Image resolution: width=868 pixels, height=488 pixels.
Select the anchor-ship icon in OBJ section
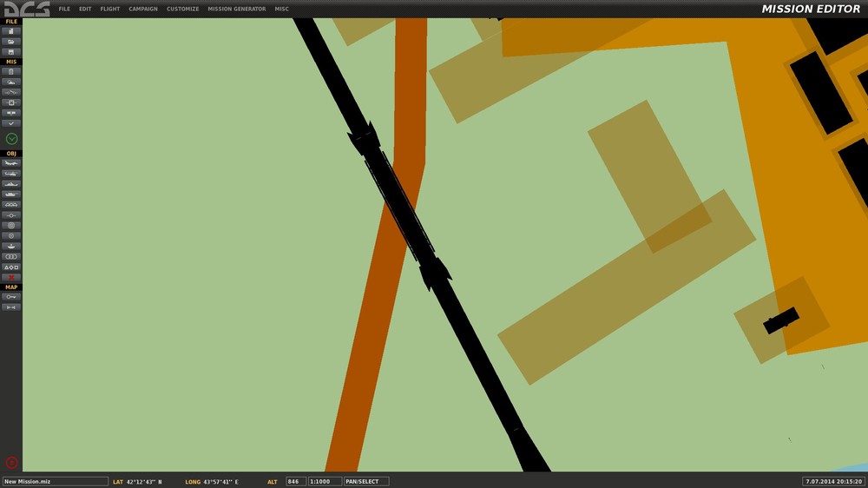coord(11,247)
